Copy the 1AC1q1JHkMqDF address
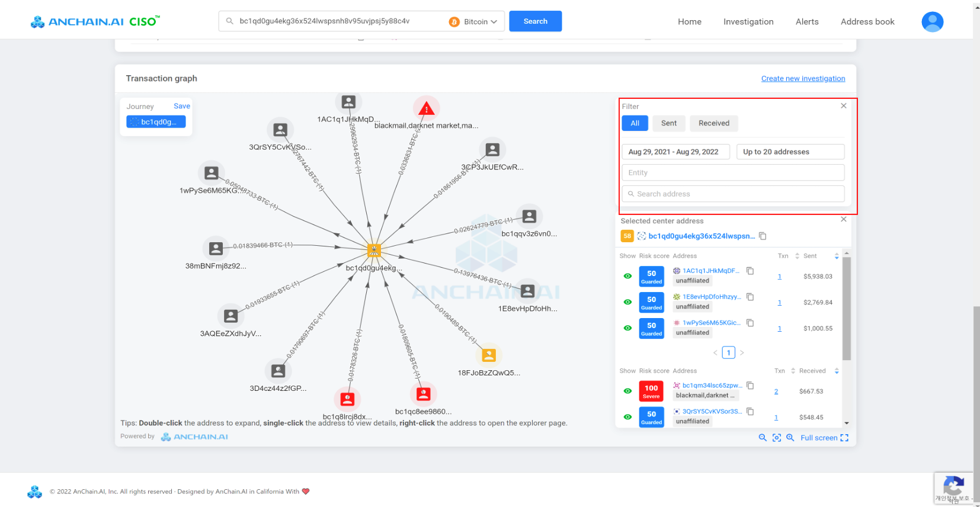This screenshot has height=507, width=980. click(750, 271)
